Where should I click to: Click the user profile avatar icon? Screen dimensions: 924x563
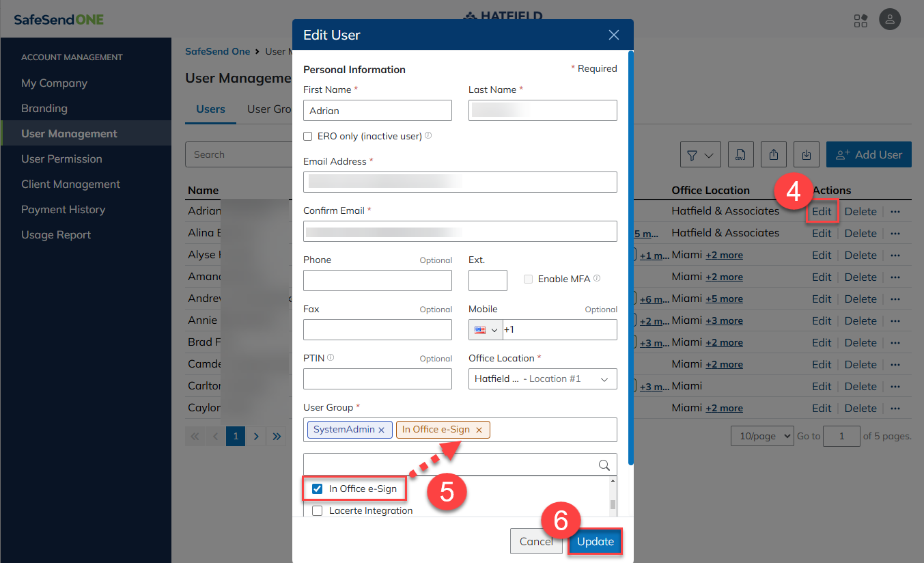889,20
